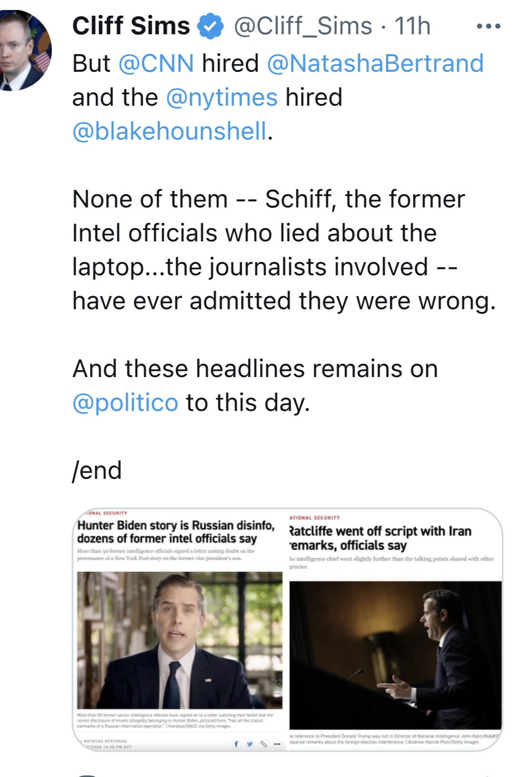View the Ratcliffe speaking photo attachment
Screen dimensions: 532x777
[x=395, y=655]
